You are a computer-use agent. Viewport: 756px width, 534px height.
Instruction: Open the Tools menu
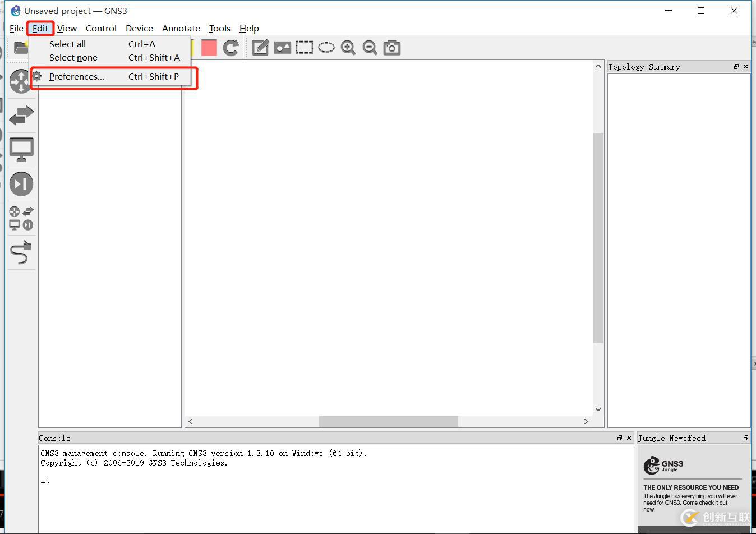(219, 28)
